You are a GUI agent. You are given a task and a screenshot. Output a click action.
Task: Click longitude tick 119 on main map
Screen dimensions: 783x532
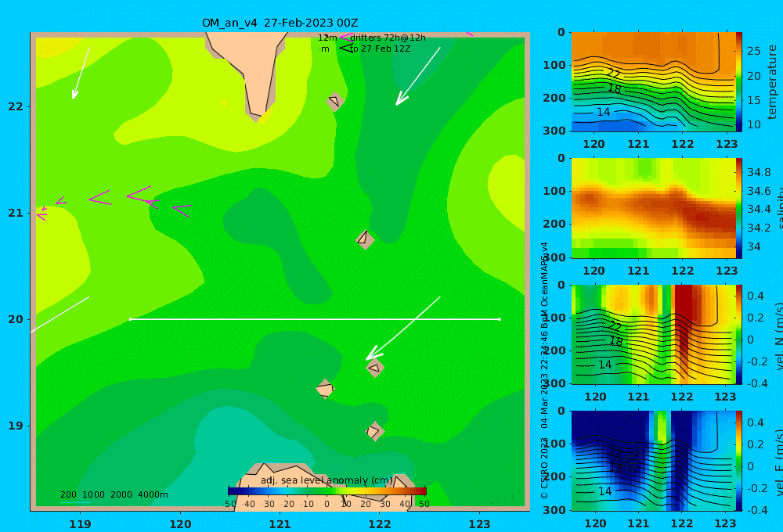point(80,524)
